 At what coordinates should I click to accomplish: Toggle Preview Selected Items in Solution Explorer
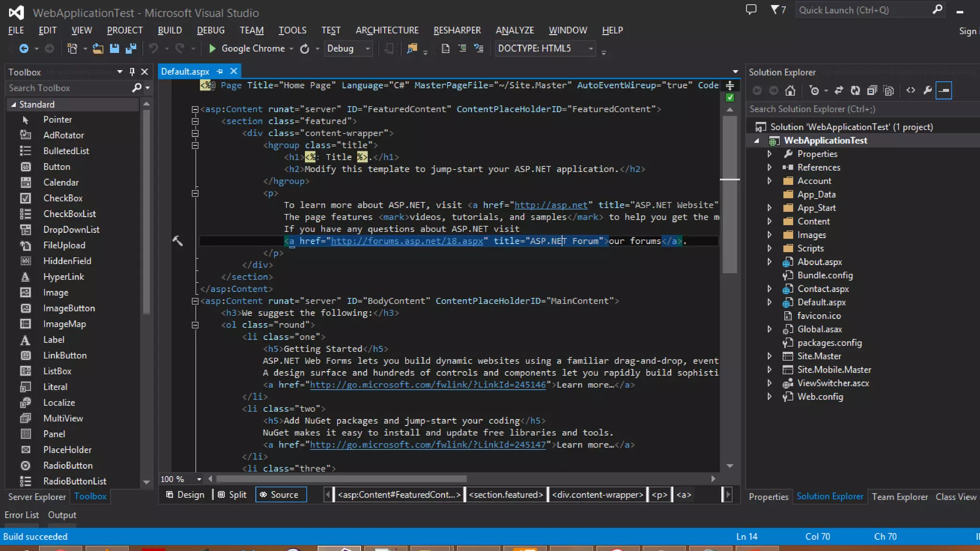pyautogui.click(x=944, y=90)
